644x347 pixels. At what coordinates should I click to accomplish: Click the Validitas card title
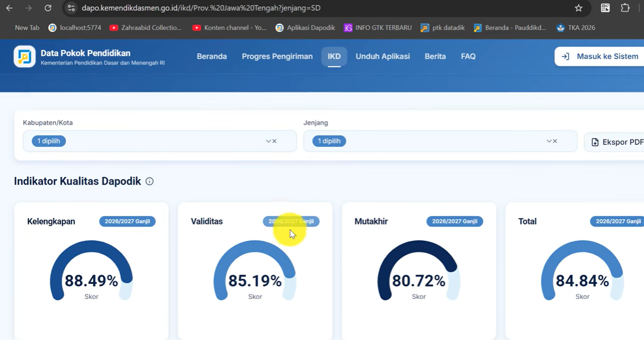tap(207, 221)
